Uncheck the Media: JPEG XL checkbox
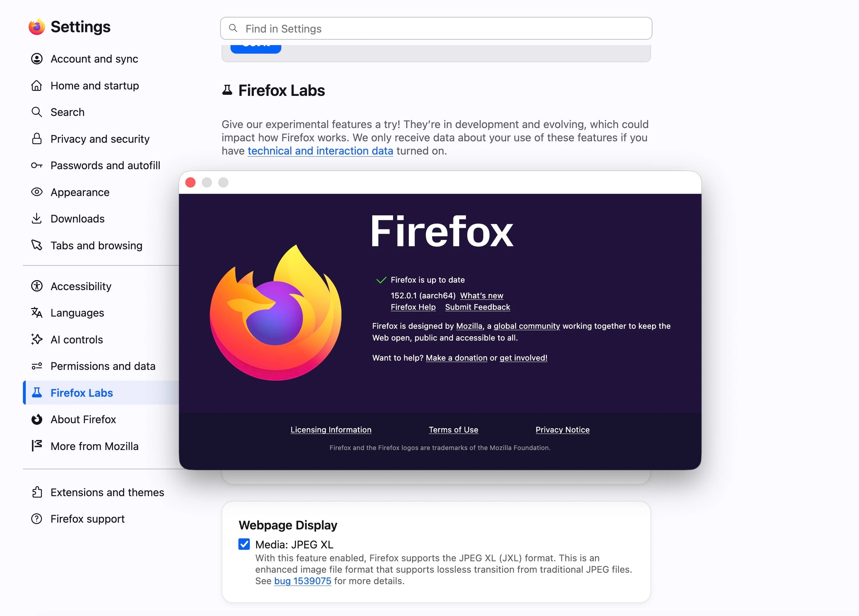Viewport: 859px width, 616px height. pos(244,544)
